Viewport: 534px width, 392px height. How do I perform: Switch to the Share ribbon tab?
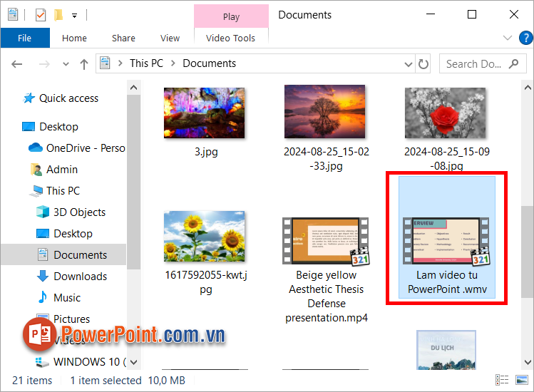point(123,38)
